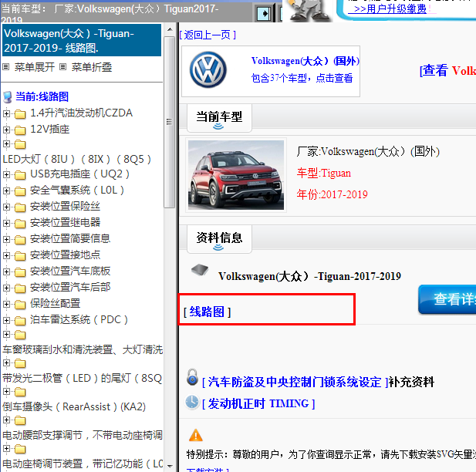Click folder icon for 保险丝配置
The width and height of the screenshot is (476, 472).
tap(20, 305)
